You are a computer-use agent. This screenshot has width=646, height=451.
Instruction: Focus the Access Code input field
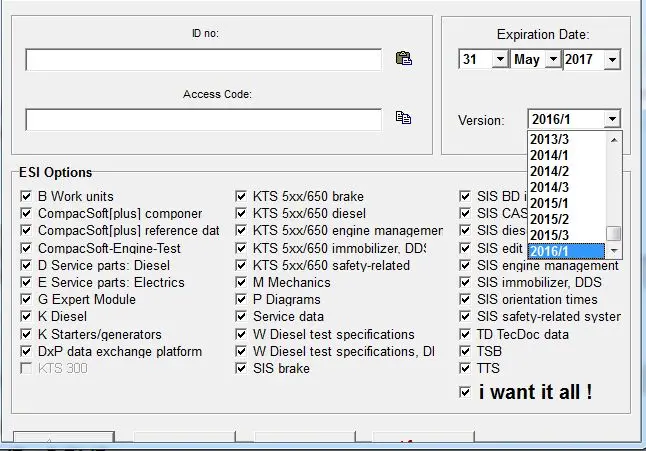click(204, 120)
